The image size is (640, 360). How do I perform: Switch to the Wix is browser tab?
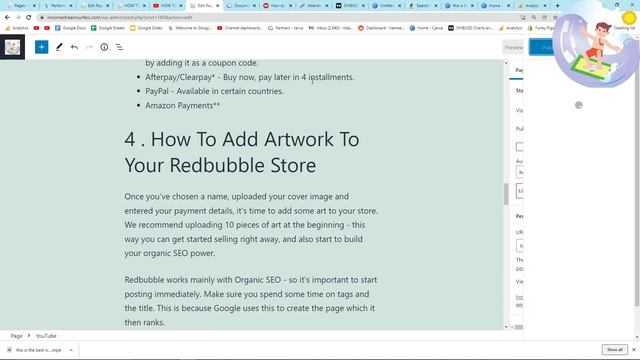click(x=458, y=6)
